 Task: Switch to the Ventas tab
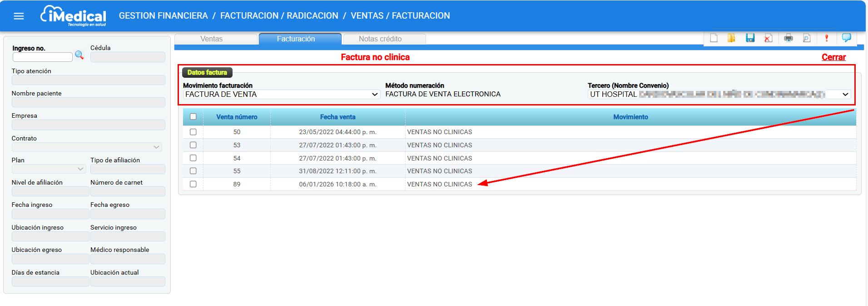212,39
